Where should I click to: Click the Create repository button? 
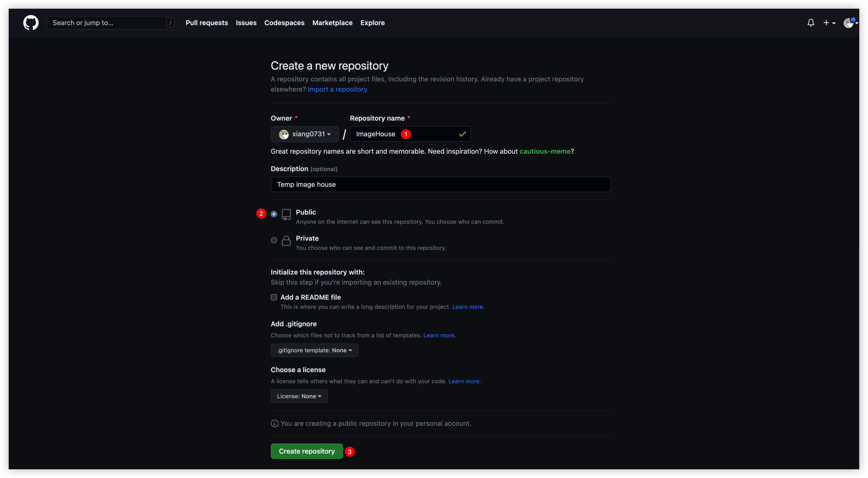coord(306,451)
